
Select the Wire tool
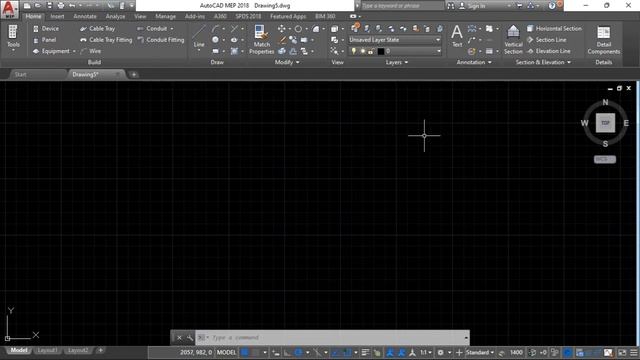coord(91,51)
